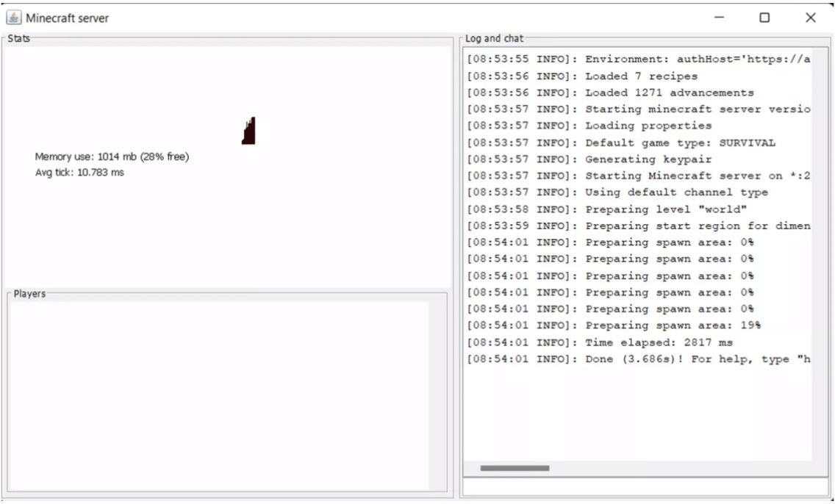Click the "Time elapsed: 2817 ms" log line
The height and width of the screenshot is (504, 835).
tap(600, 342)
